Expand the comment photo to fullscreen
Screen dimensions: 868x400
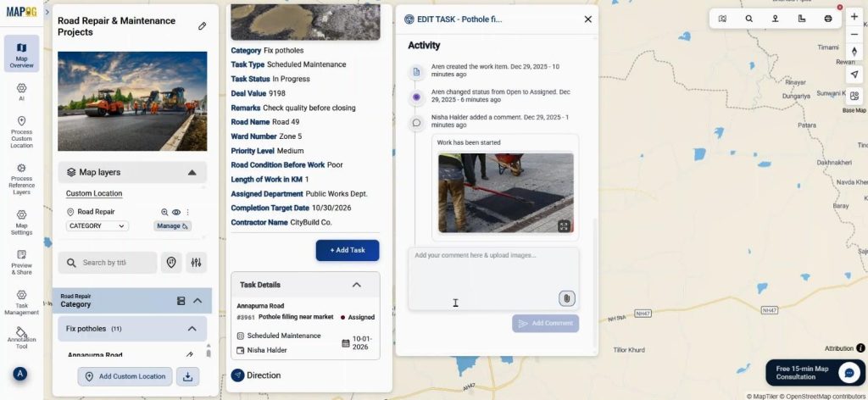[x=564, y=225]
